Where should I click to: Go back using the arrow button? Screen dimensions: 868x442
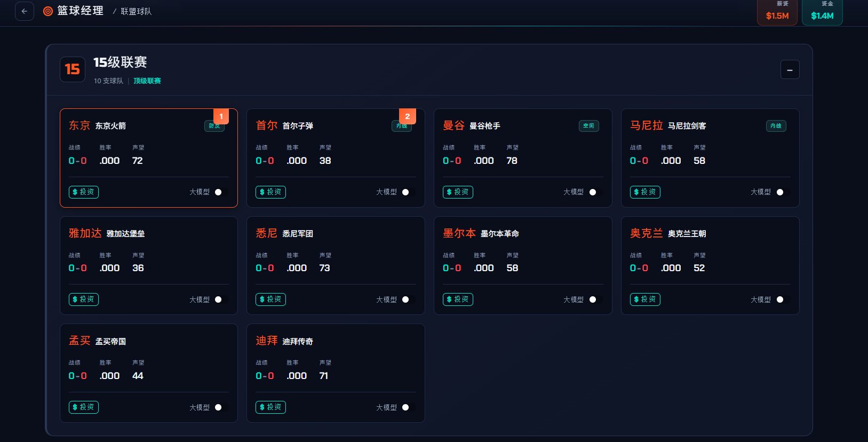click(x=25, y=11)
